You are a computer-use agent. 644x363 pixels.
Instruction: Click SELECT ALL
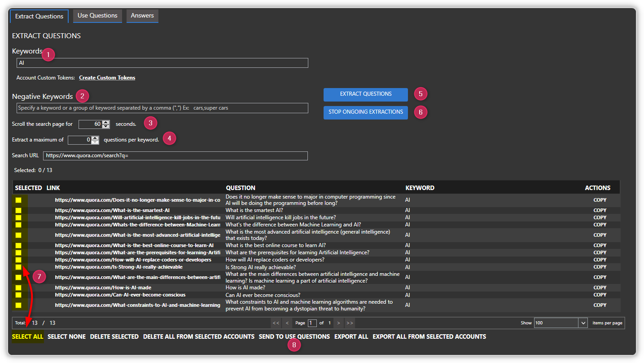pos(27,336)
